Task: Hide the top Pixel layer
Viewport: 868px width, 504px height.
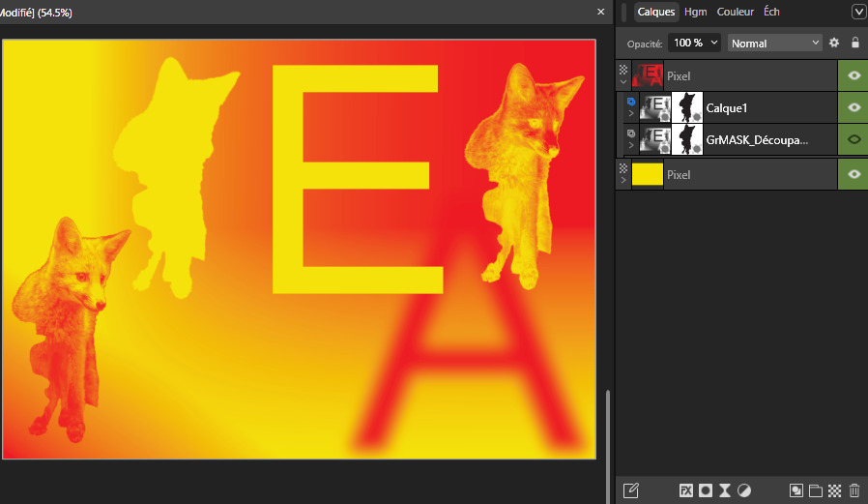Action: (x=854, y=75)
